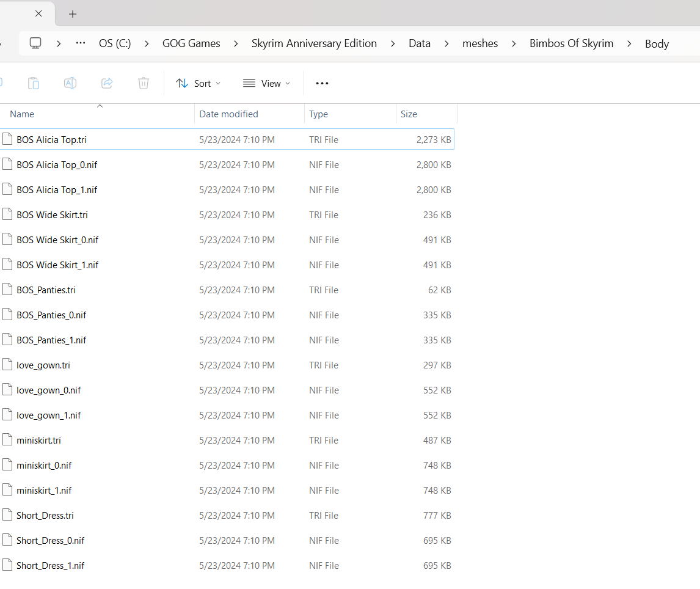Screen dimensions: 700x589
Task: Select file BOS Wide Skirt_0.nif
Action: point(227,240)
